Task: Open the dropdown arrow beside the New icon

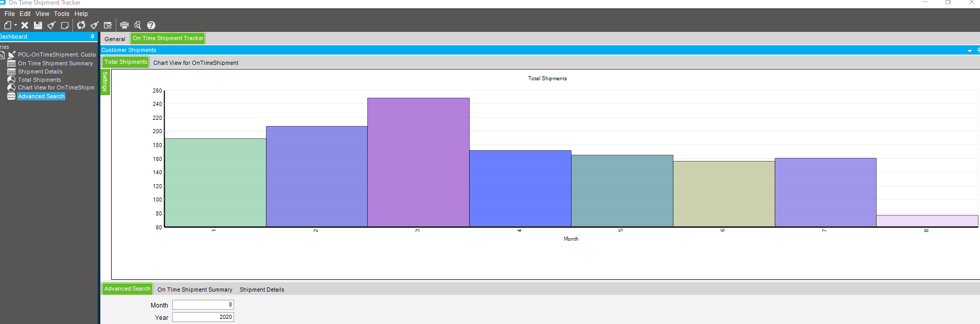Action: click(x=15, y=25)
